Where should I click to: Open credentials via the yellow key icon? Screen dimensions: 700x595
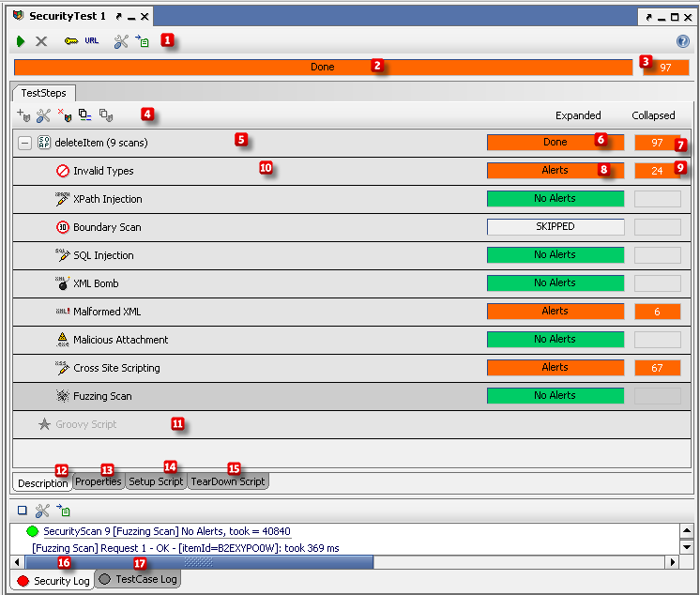point(71,41)
